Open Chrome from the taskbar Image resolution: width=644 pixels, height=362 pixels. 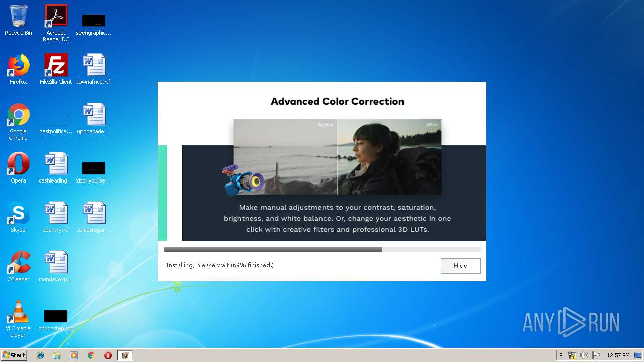[x=91, y=355]
